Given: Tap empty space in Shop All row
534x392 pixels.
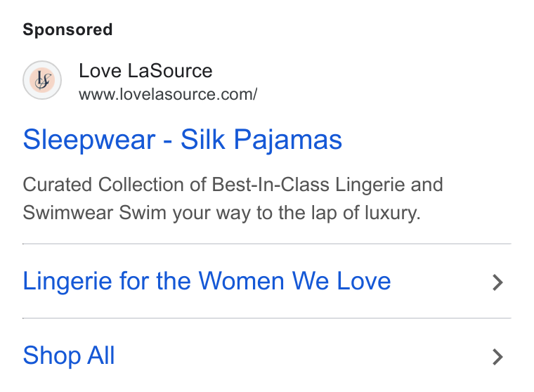Looking at the screenshot, I should pos(303,356).
